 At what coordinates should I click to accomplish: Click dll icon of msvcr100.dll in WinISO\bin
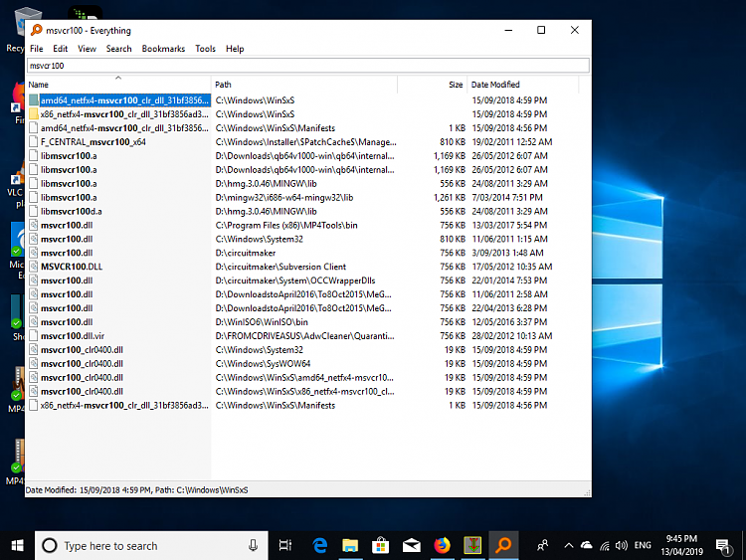point(33,322)
